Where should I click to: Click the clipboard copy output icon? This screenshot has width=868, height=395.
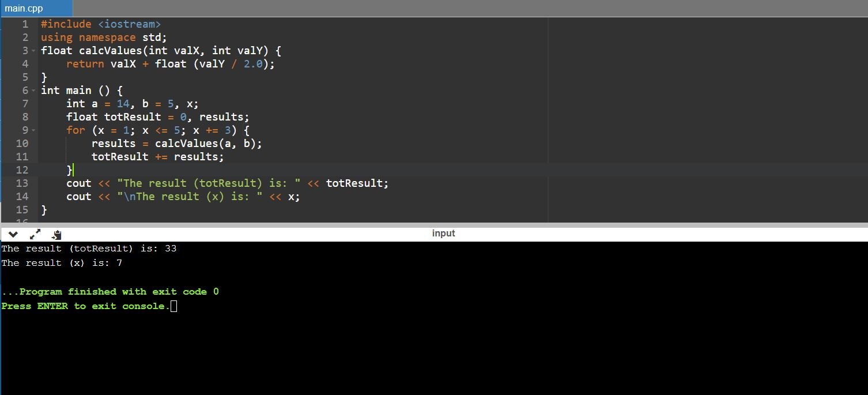(x=56, y=235)
